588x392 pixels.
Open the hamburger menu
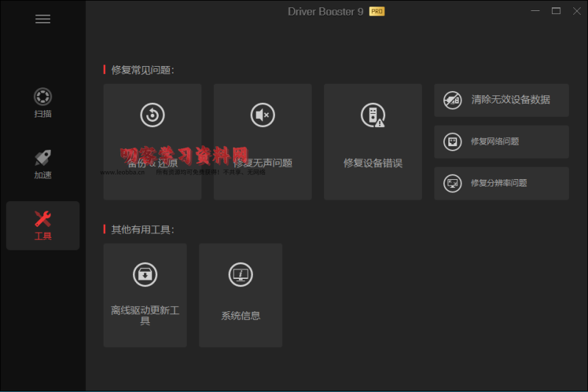tap(43, 19)
